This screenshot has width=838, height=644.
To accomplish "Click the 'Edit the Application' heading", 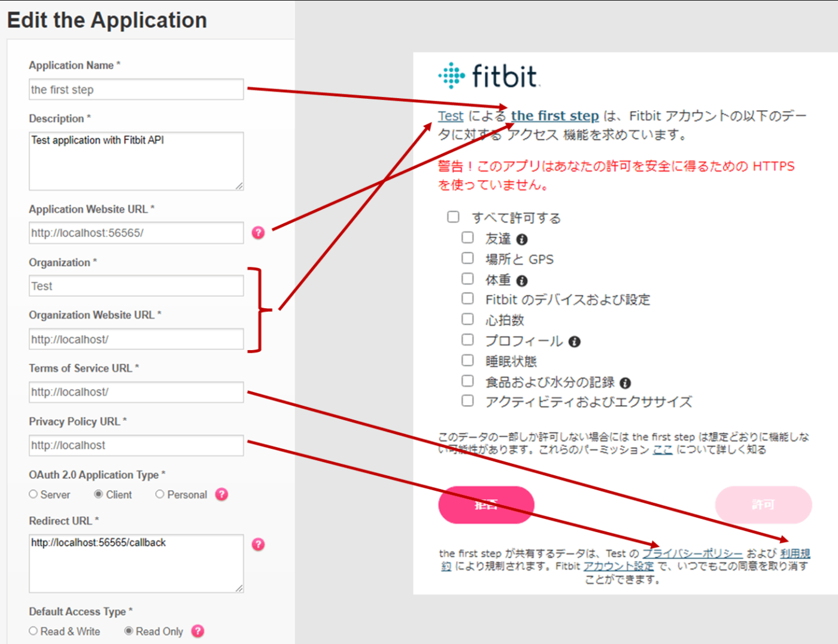I will [107, 20].
